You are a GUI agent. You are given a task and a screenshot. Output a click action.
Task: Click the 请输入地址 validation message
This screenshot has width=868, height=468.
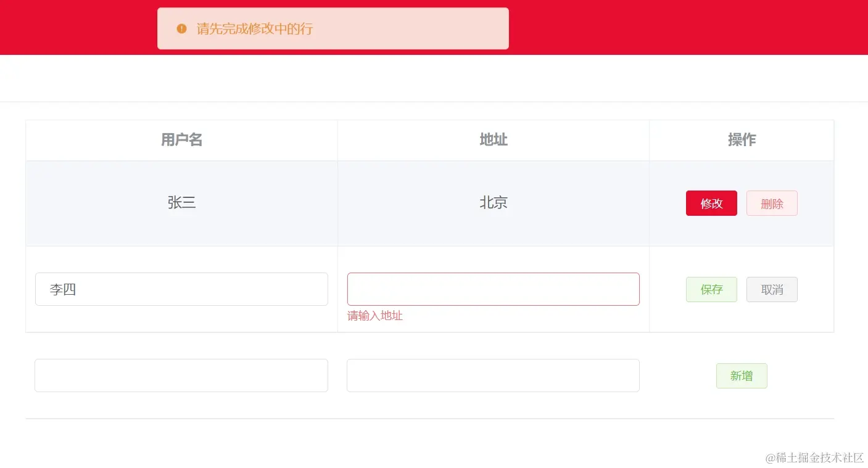(x=375, y=316)
